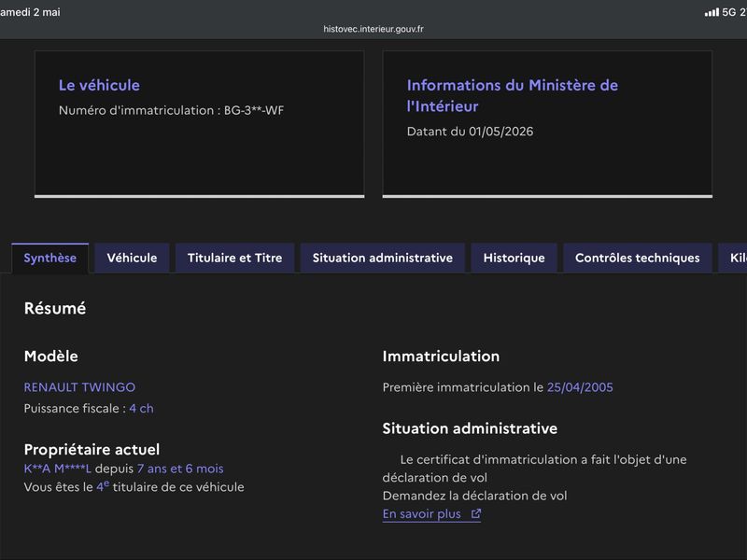Click the Résumé section heading
This screenshot has height=560, width=747.
click(x=55, y=309)
